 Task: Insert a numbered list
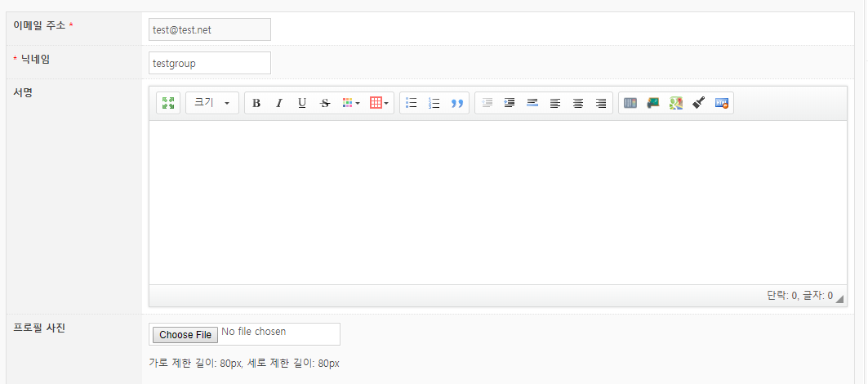coord(434,103)
